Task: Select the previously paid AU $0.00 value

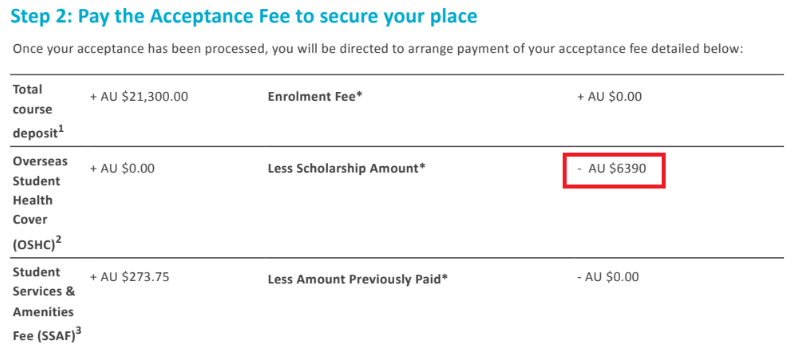Action: (x=608, y=277)
